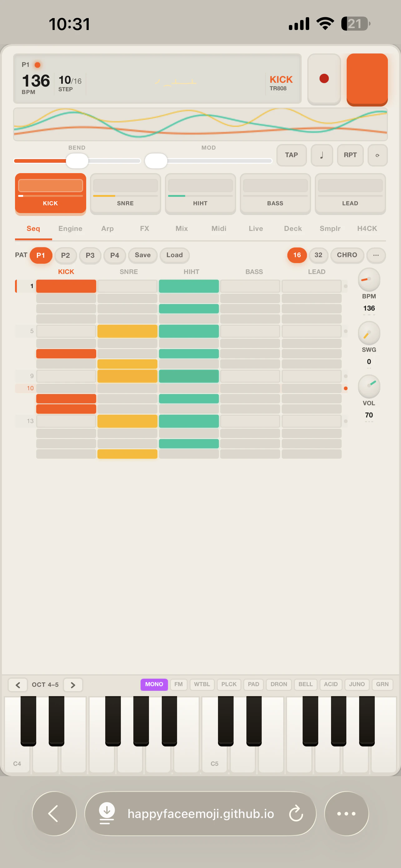Tap the large orange play pad

click(367, 80)
